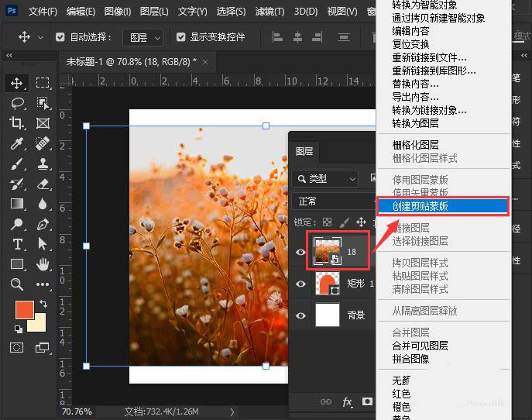The width and height of the screenshot is (532, 420).
Task: Select the Object Selection tool
Action: pyautogui.click(x=43, y=103)
